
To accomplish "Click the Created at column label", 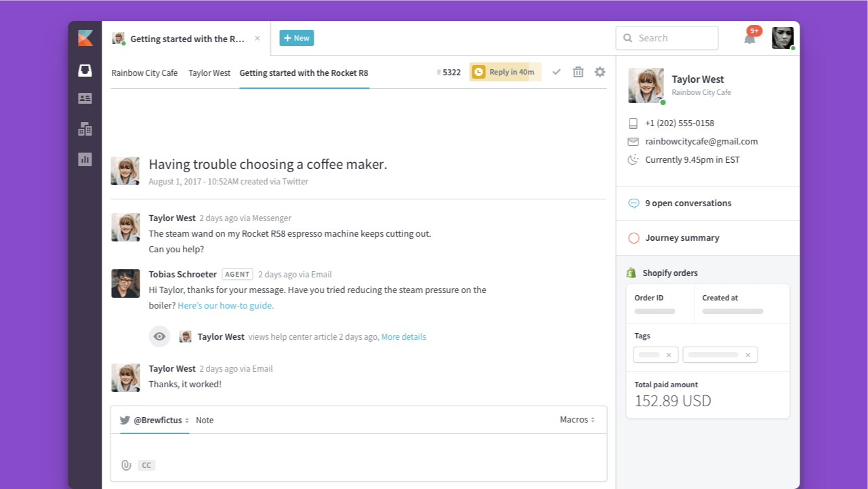I will coord(720,298).
